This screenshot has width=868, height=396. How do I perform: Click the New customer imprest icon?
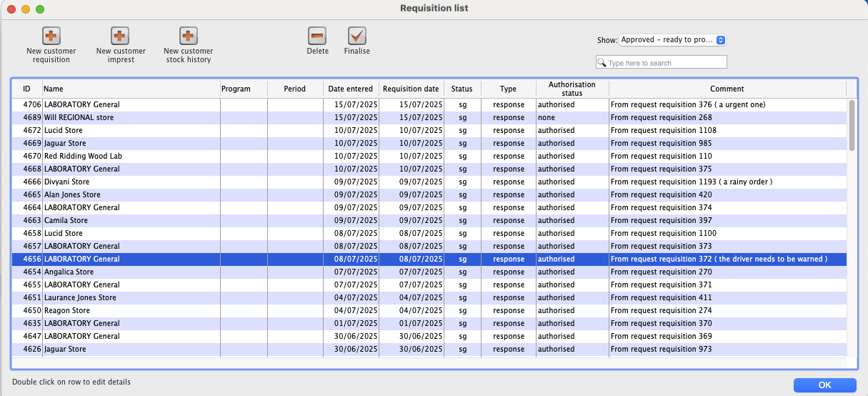tap(120, 36)
